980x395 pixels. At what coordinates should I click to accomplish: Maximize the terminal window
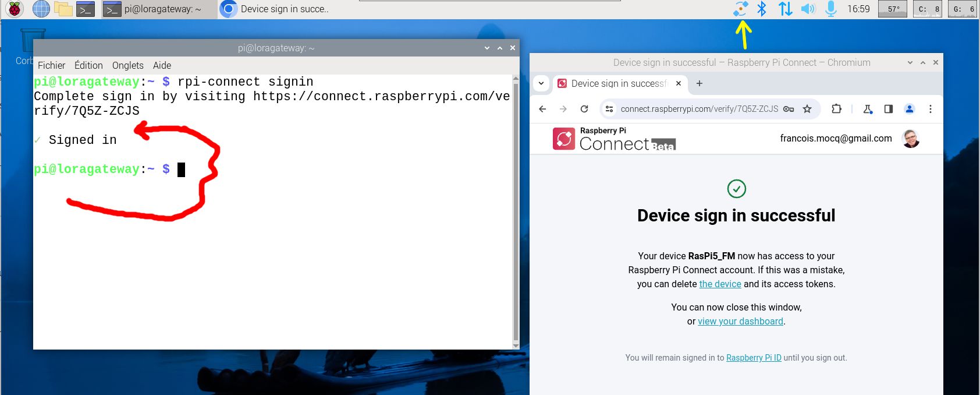(x=500, y=48)
